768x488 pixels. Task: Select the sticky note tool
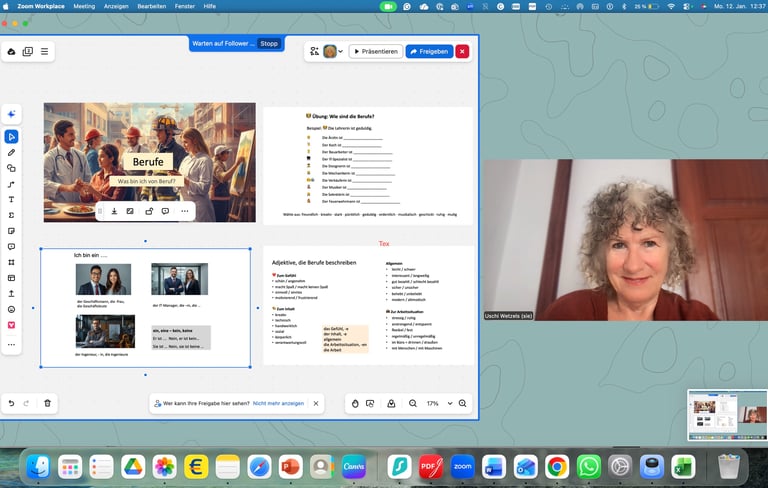point(11,231)
